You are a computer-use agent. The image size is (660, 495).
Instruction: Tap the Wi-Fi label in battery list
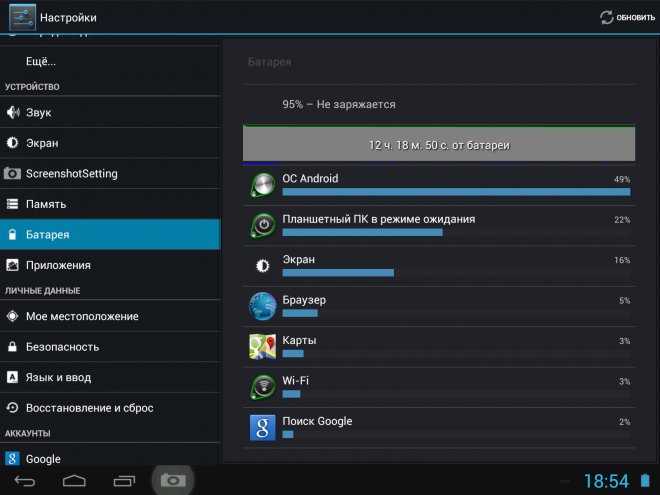pos(295,381)
